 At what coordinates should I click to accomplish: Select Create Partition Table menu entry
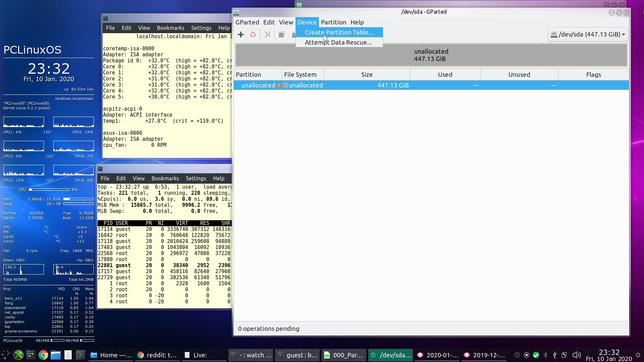tap(339, 33)
